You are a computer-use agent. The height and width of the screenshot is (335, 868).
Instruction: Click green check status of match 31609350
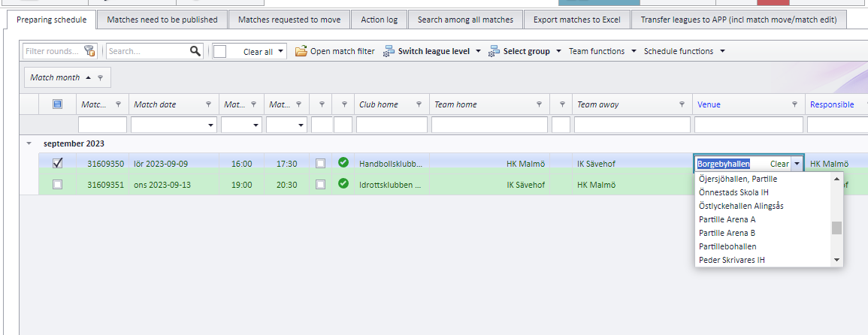343,163
